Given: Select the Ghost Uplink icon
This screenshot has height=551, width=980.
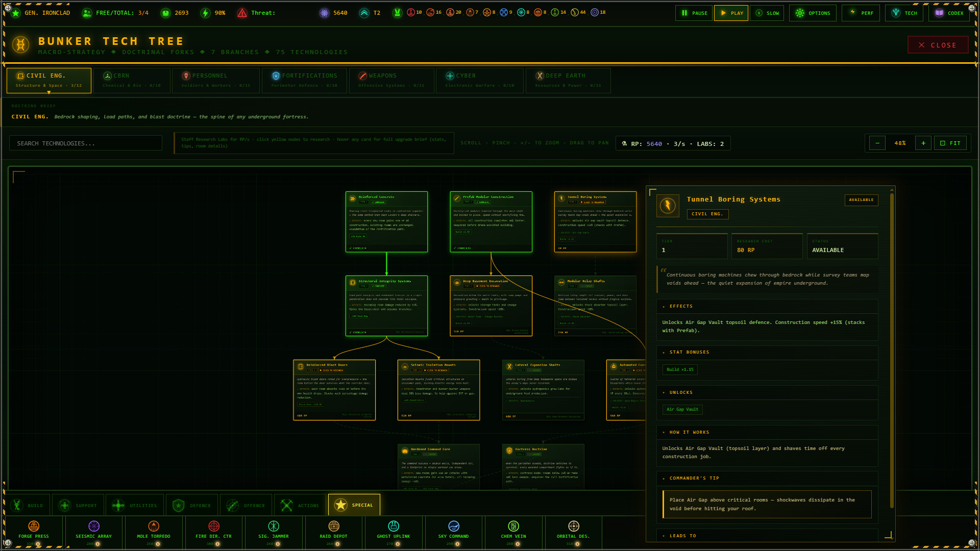Looking at the screenshot, I should click(394, 526).
